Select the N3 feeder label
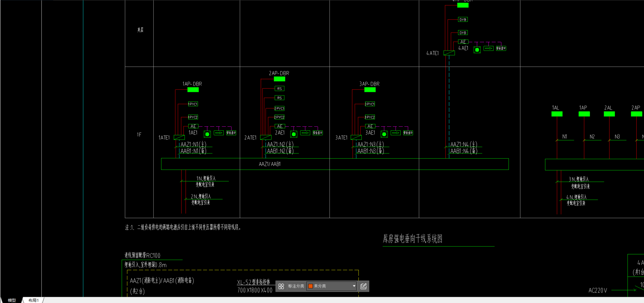This screenshot has width=644, height=303. pos(617,137)
